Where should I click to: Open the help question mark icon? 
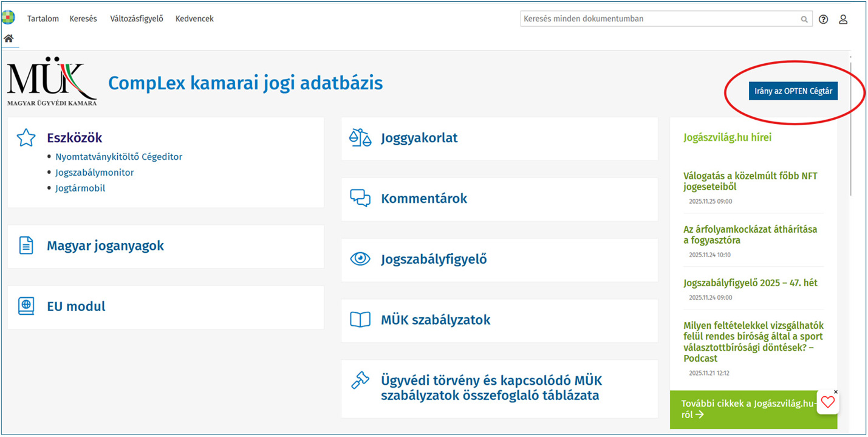coord(823,19)
